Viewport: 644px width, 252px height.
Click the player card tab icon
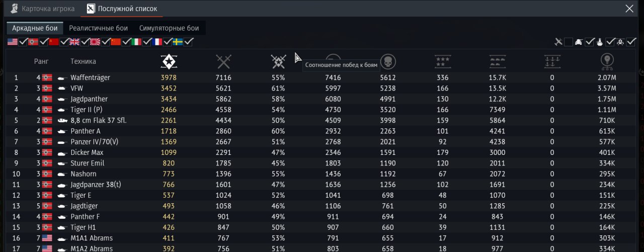14,9
